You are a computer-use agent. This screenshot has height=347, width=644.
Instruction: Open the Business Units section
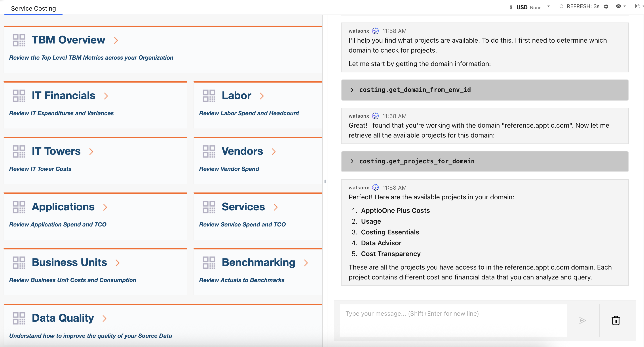coord(69,262)
